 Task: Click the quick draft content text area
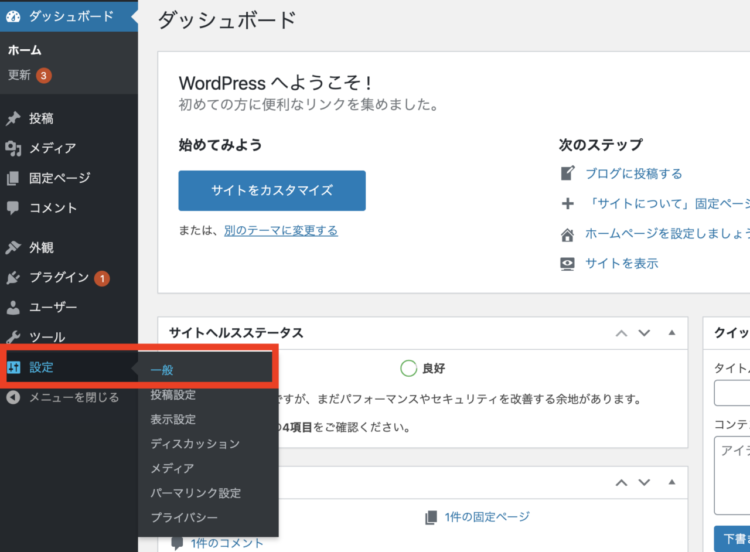coord(732,475)
